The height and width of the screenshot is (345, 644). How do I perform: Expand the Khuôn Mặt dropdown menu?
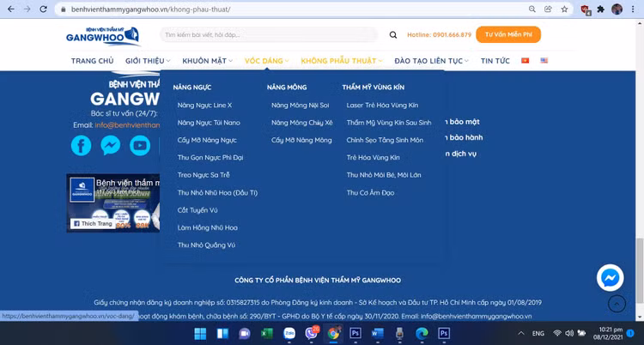click(207, 61)
